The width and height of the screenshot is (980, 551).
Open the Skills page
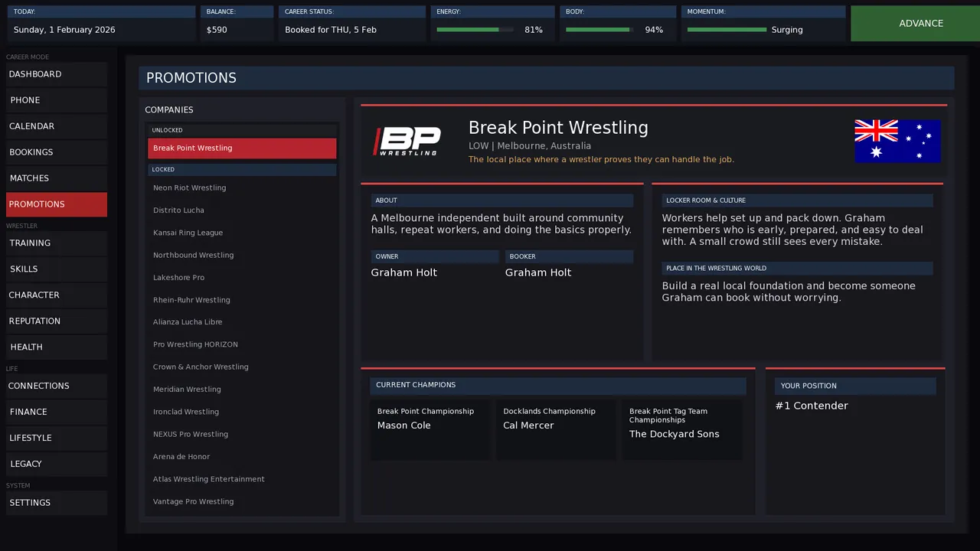57,269
